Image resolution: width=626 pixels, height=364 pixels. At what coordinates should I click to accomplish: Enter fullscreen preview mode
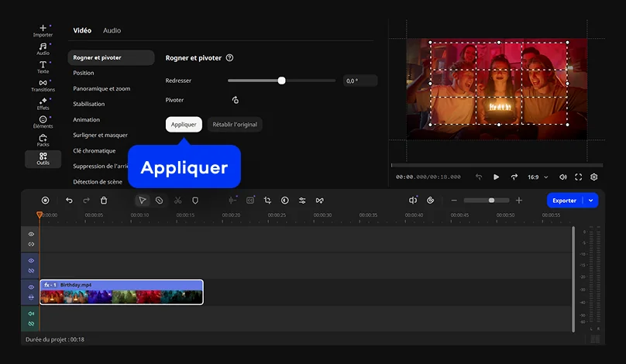[578, 177]
